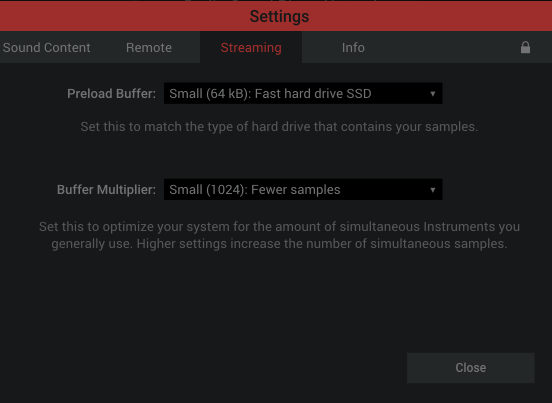Open the Remote tab
The image size is (552, 403).
(x=149, y=48)
